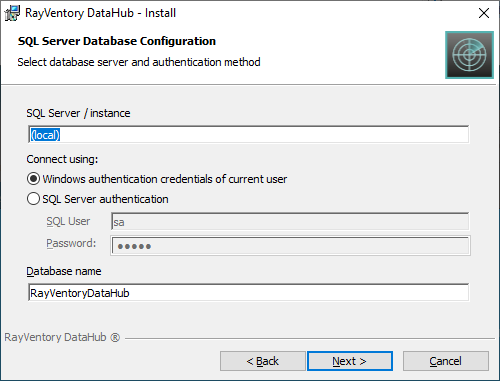Click the "RayVentory DataHub - Install" title text

tap(100, 13)
